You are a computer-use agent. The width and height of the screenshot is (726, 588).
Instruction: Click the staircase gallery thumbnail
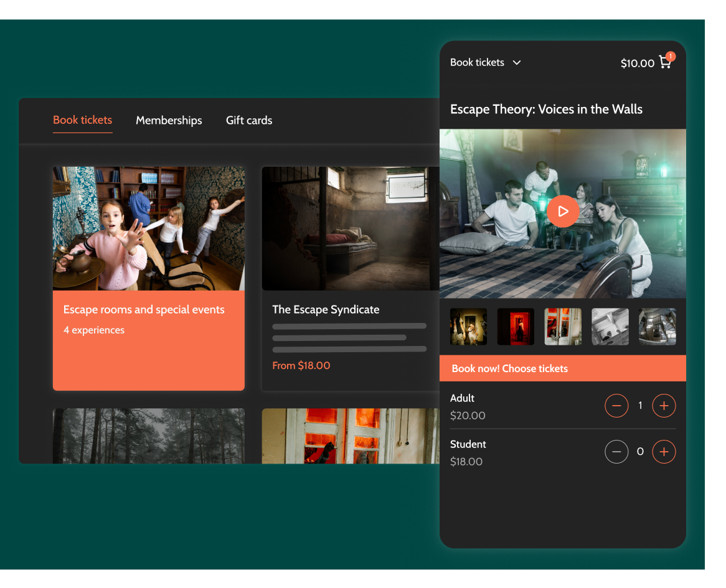pos(657,327)
